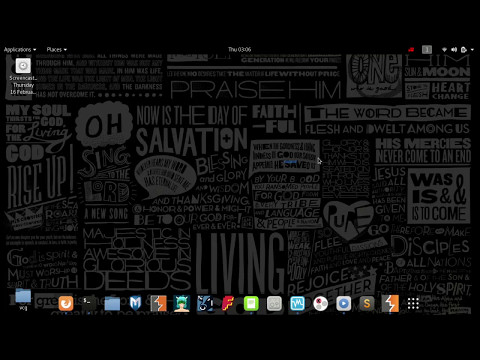Viewport: 480px width, 360px height.
Task: Click the power battery status icon
Action: point(464,50)
